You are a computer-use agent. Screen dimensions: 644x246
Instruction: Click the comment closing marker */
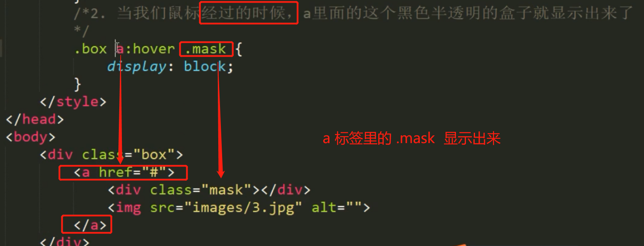pyautogui.click(x=81, y=32)
